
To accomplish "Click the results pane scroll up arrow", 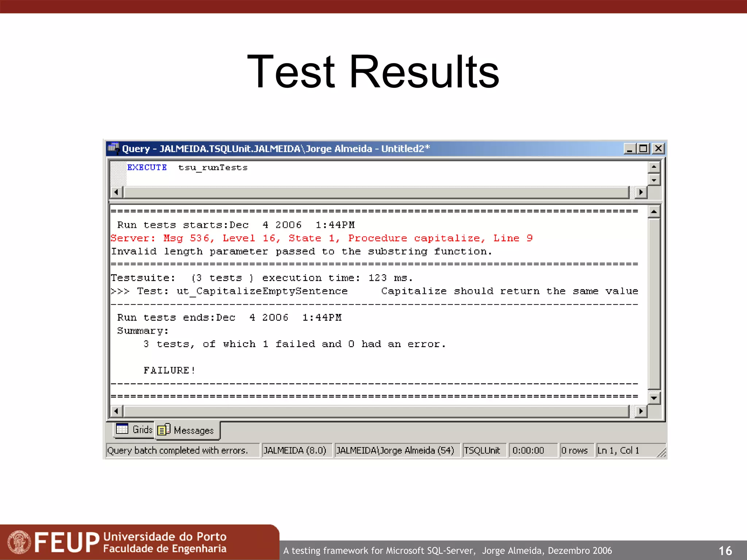I will coord(654,212).
